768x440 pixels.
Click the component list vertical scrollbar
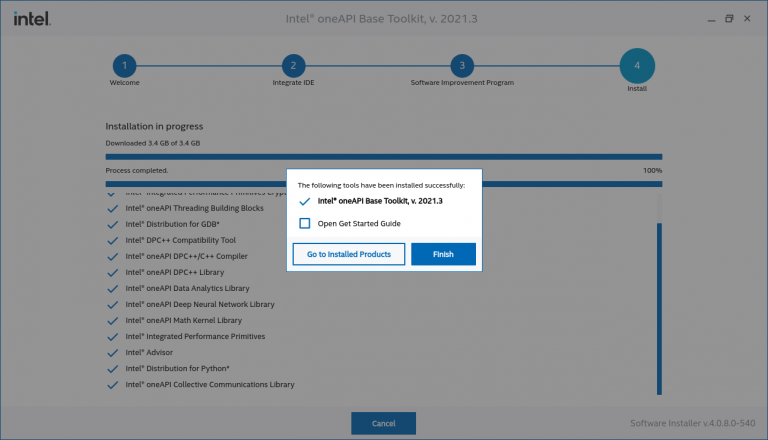(658, 300)
